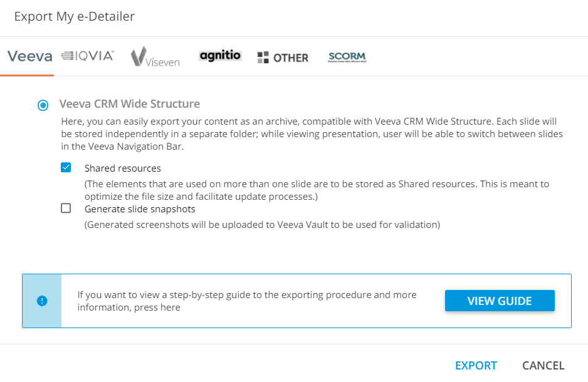Select the IQVIA logo tab

(x=87, y=56)
